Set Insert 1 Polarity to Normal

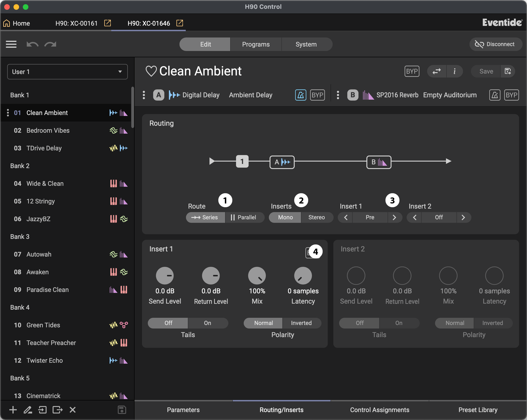[263, 323]
